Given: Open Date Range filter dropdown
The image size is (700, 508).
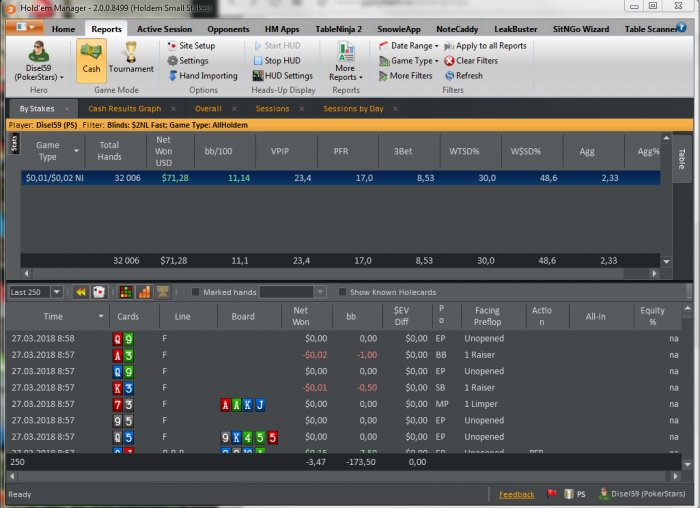Looking at the screenshot, I should click(408, 46).
